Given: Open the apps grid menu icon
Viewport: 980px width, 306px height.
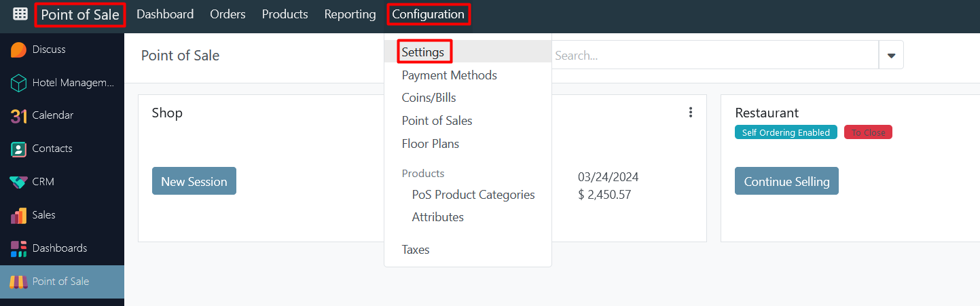Looking at the screenshot, I should pyautogui.click(x=20, y=14).
